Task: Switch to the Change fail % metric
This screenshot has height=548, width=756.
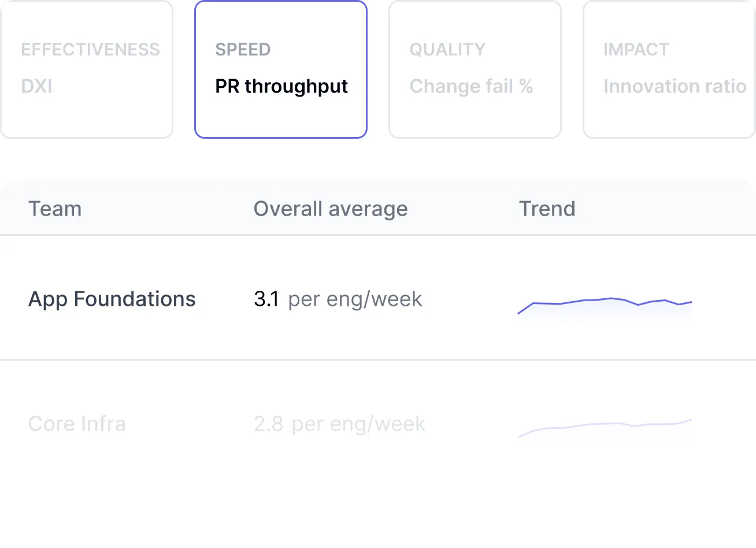Action: (471, 87)
